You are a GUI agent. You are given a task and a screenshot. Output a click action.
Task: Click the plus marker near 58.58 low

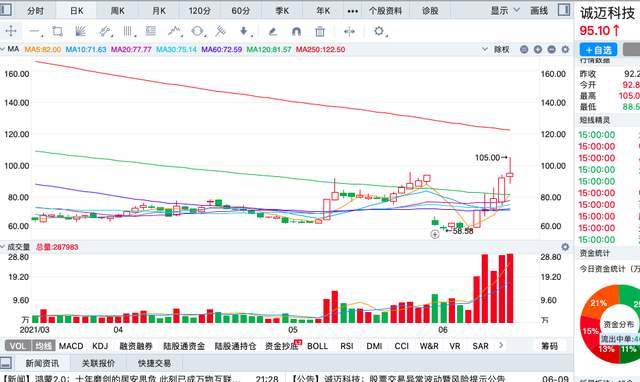click(435, 234)
